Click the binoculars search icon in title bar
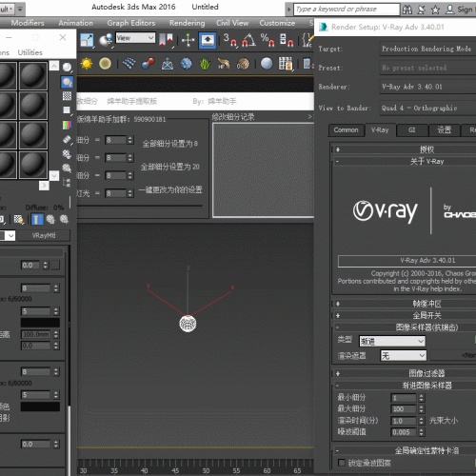This screenshot has width=476, height=476. point(407,10)
